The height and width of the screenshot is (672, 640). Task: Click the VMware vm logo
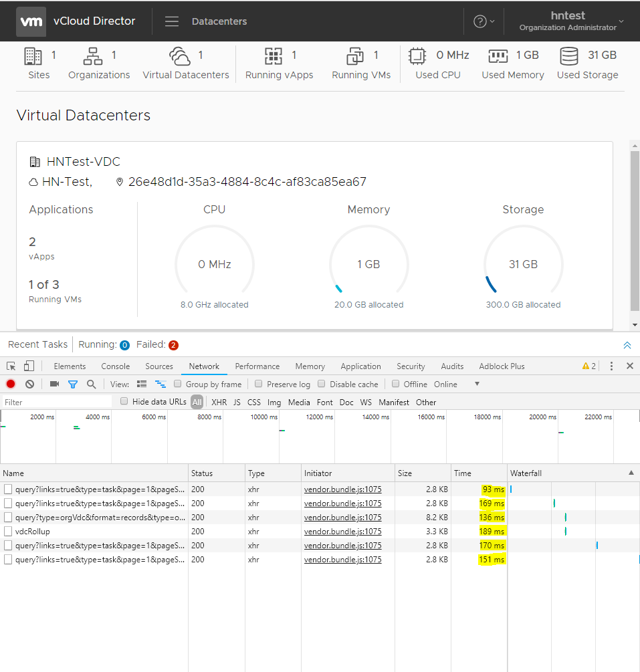(x=31, y=21)
